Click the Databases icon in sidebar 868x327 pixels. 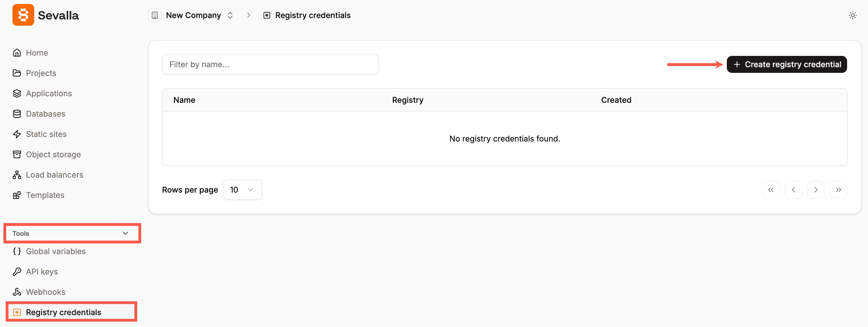point(17,114)
